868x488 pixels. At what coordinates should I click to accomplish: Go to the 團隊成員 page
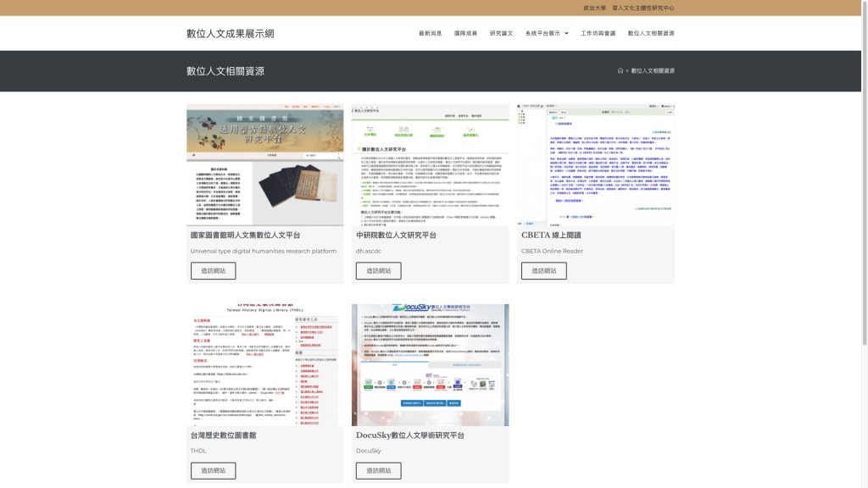click(x=466, y=33)
